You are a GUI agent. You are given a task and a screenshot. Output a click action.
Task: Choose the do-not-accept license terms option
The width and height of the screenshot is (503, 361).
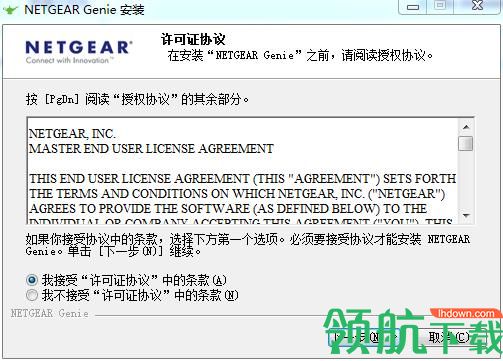point(32,295)
